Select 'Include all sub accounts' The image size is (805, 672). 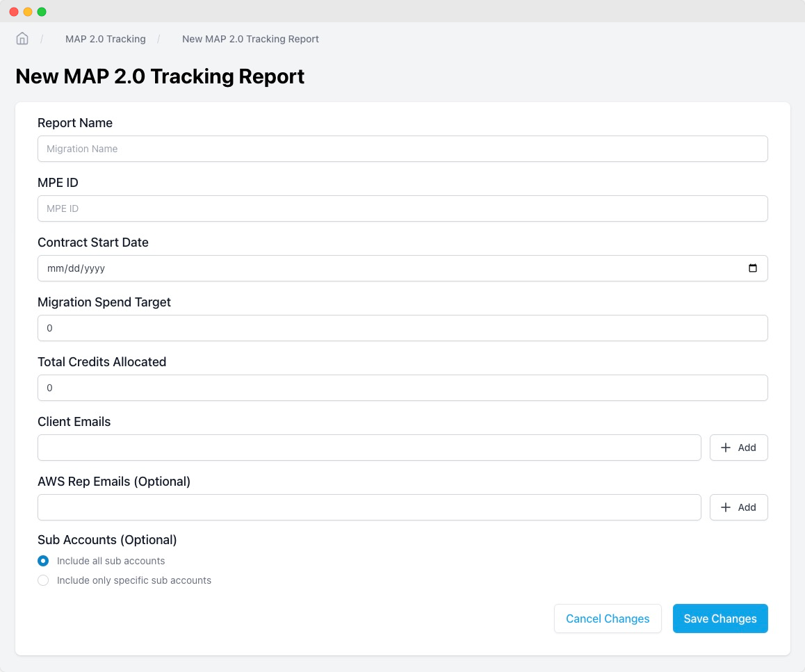coord(43,561)
